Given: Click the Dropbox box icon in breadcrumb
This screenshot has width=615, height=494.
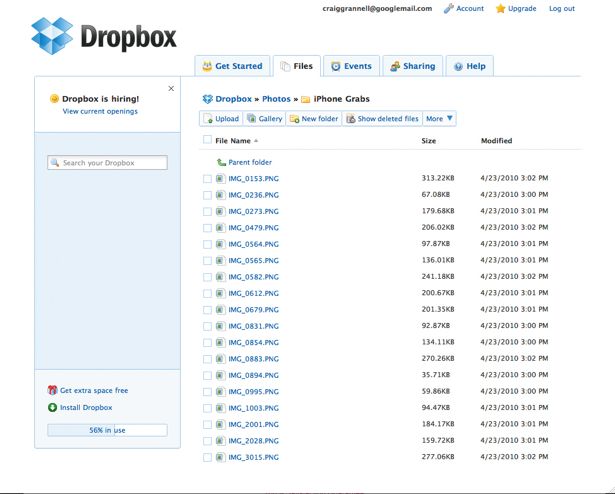Looking at the screenshot, I should [207, 99].
